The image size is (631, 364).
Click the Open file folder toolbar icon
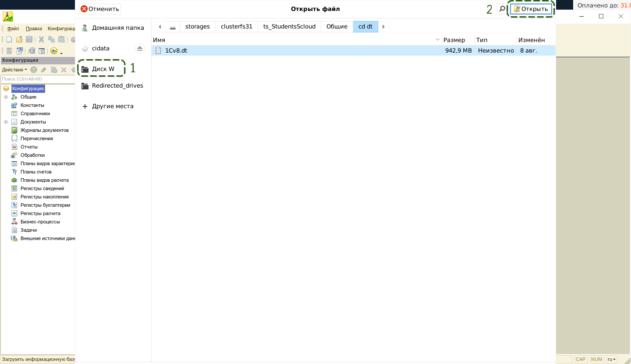pos(19,39)
